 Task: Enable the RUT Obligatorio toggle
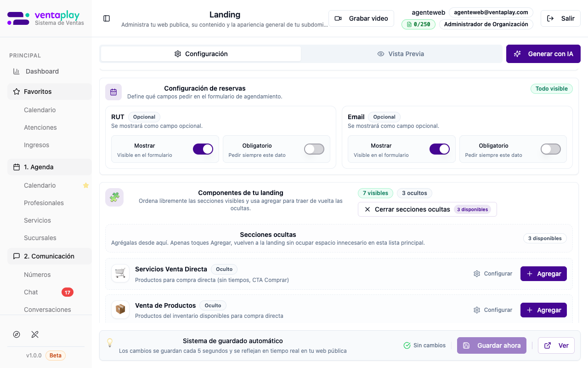pos(314,149)
